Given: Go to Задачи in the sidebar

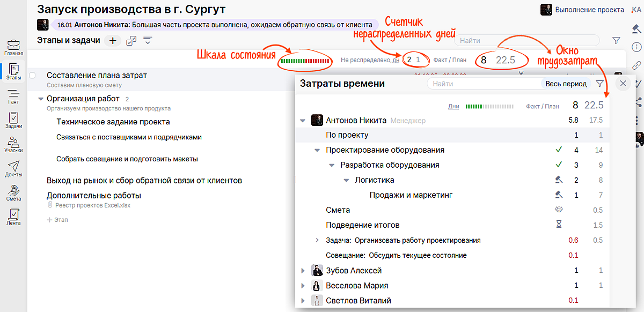Looking at the screenshot, I should [x=13, y=121].
